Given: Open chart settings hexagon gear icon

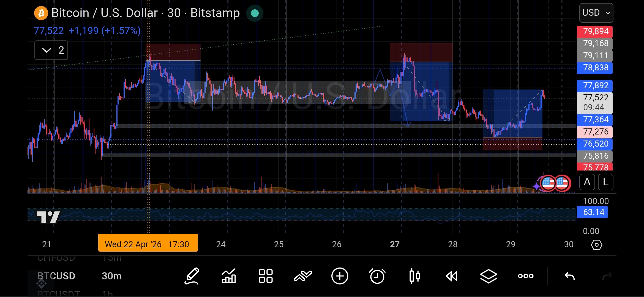Looking at the screenshot, I should pos(596,245).
